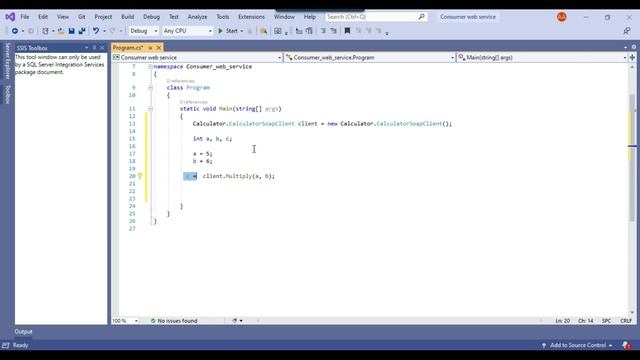Open the Debug menu

151,17
